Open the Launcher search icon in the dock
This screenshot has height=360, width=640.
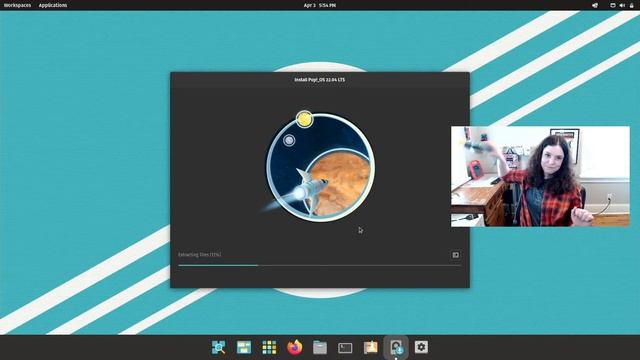click(x=218, y=347)
